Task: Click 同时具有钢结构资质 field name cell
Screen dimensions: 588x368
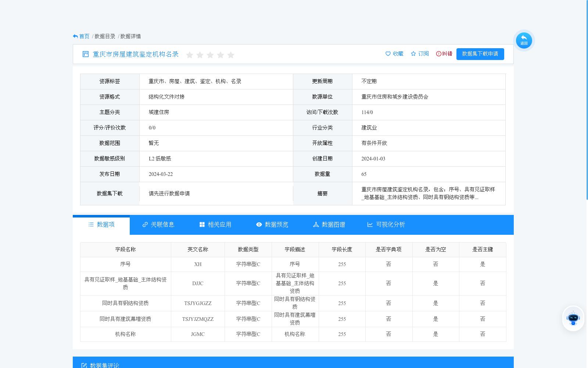Action: (125, 303)
